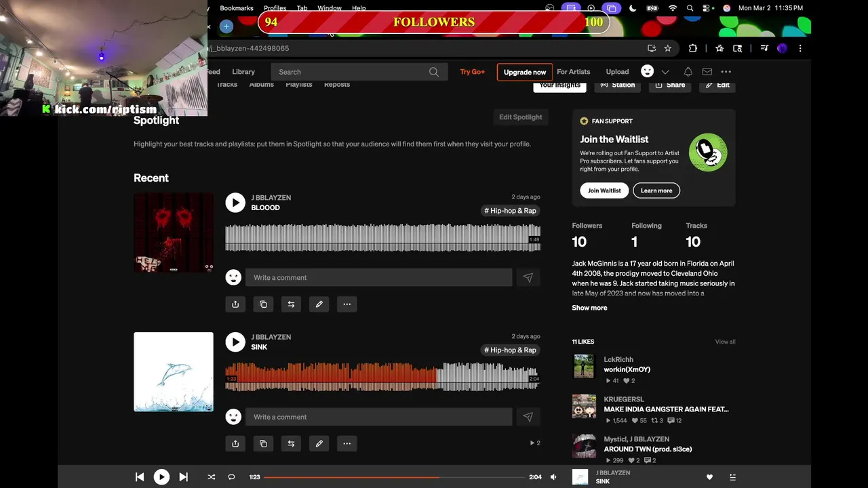Viewport: 868px width, 488px height.
Task: Toggle repeat in player bar
Action: pyautogui.click(x=231, y=477)
